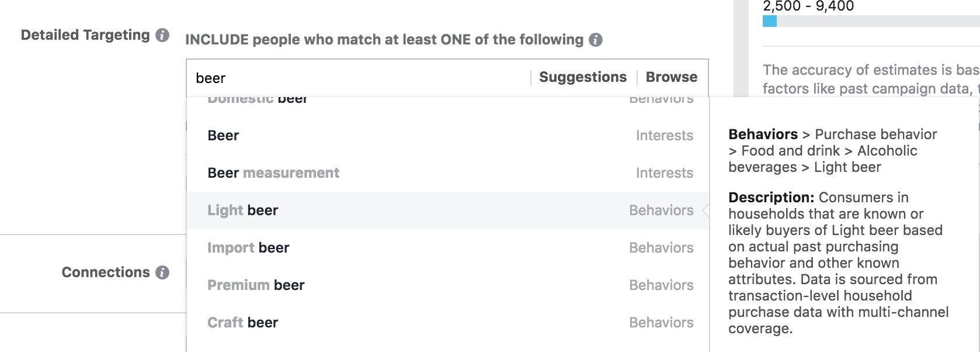980x352 pixels.
Task: Click info icon beside INCLUDE people heading
Action: [596, 40]
